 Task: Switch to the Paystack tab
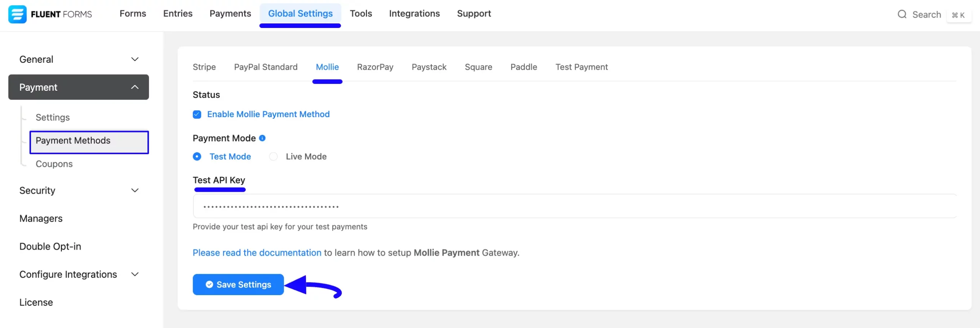tap(429, 67)
